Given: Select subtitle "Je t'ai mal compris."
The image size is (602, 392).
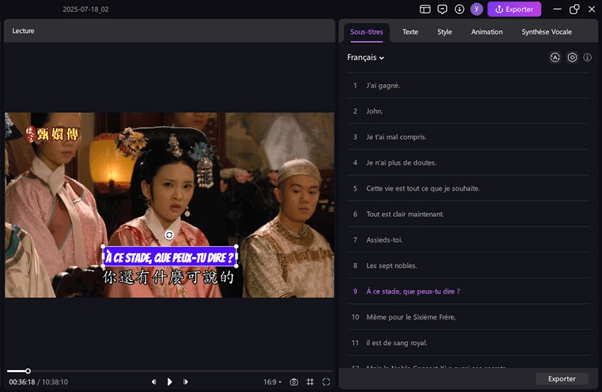Looking at the screenshot, I should (468, 137).
